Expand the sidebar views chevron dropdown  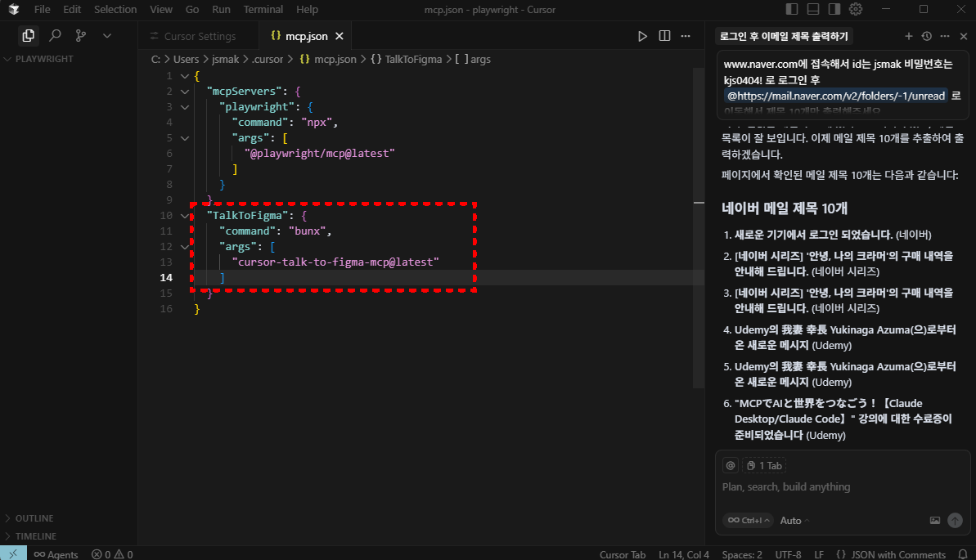pyautogui.click(x=107, y=35)
